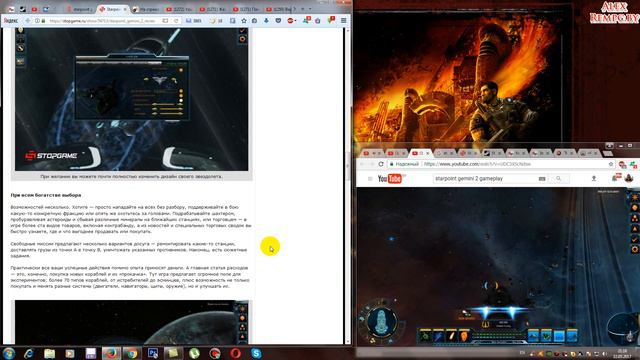Click the Pocket icon in Firefox toolbar
The height and width of the screenshot is (360, 640).
coord(278,20)
